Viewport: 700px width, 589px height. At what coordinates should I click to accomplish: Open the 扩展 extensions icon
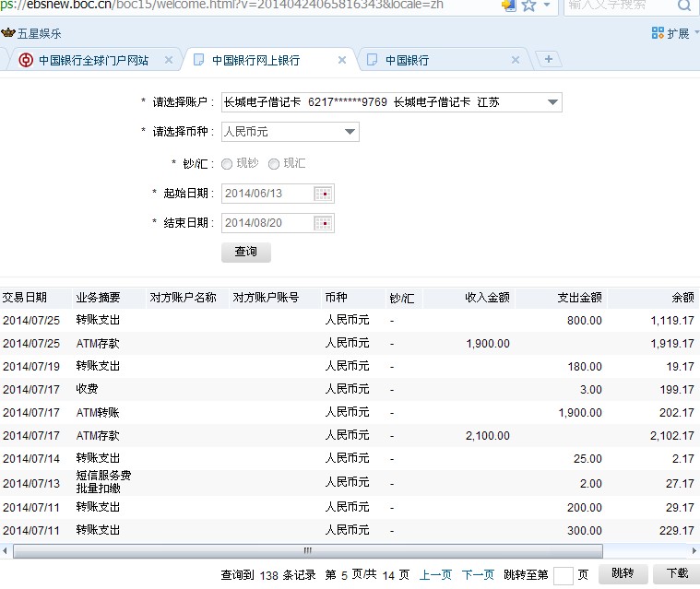(x=658, y=33)
